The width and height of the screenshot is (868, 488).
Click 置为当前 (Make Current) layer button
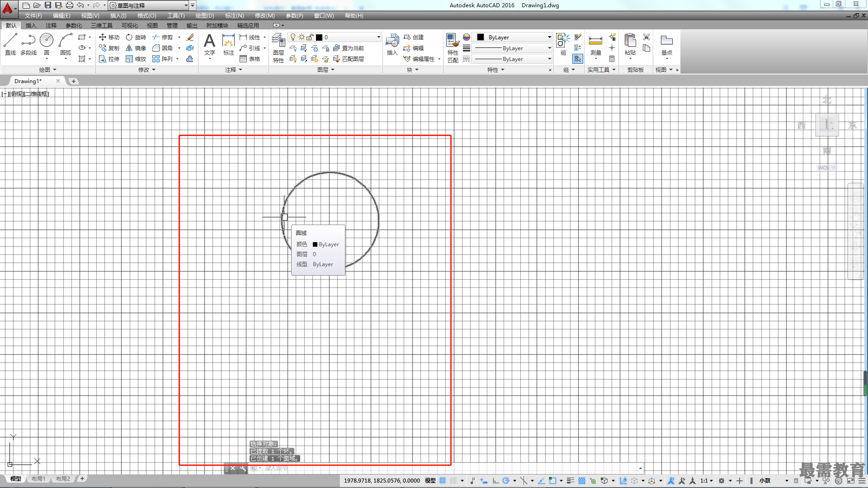click(349, 48)
